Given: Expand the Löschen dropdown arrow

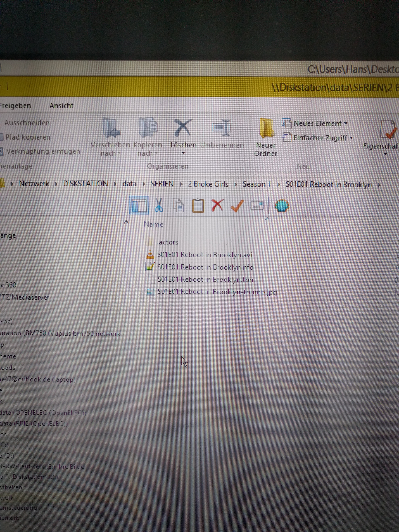Looking at the screenshot, I should coord(183,153).
